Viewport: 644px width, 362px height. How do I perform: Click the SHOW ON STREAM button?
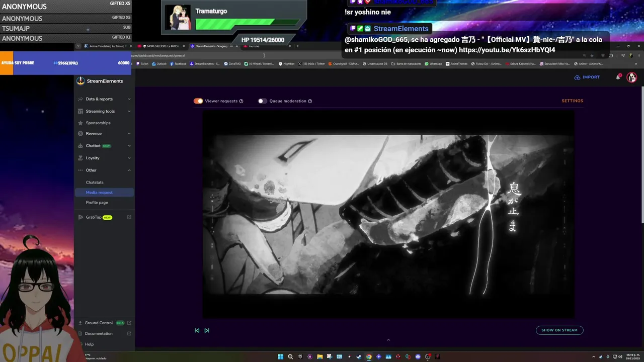coord(559,330)
